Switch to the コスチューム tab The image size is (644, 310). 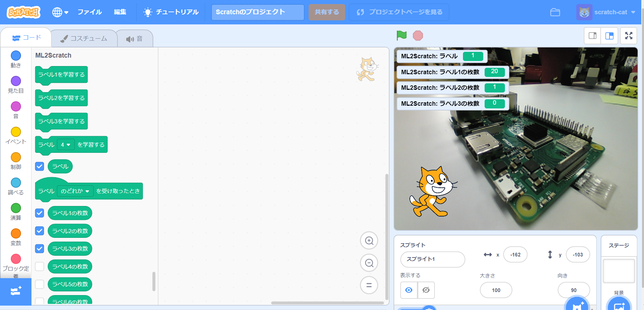pyautogui.click(x=84, y=39)
